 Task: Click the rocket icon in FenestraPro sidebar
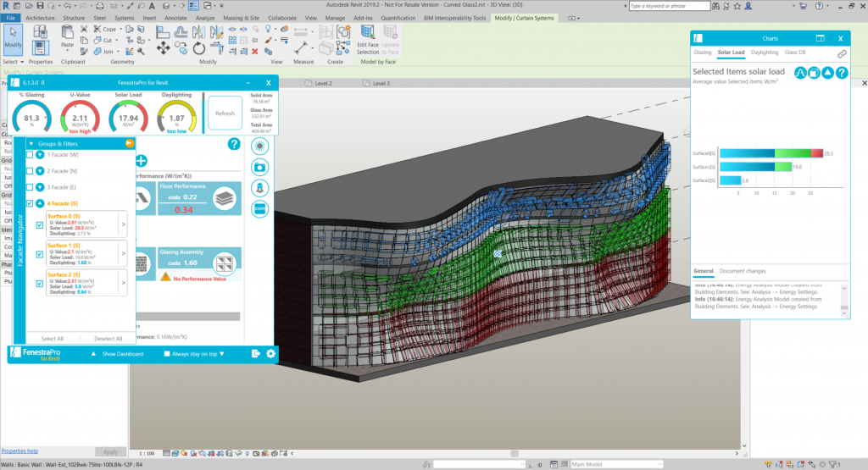pos(259,188)
